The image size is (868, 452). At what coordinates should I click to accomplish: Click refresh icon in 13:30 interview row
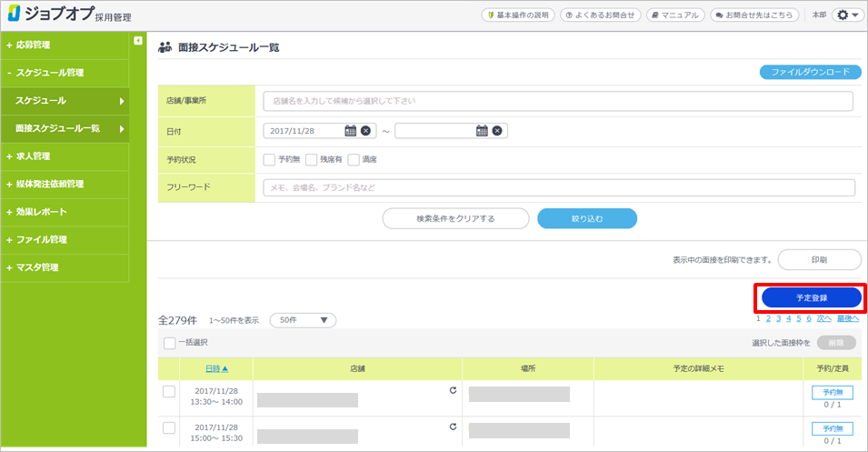pos(453,390)
